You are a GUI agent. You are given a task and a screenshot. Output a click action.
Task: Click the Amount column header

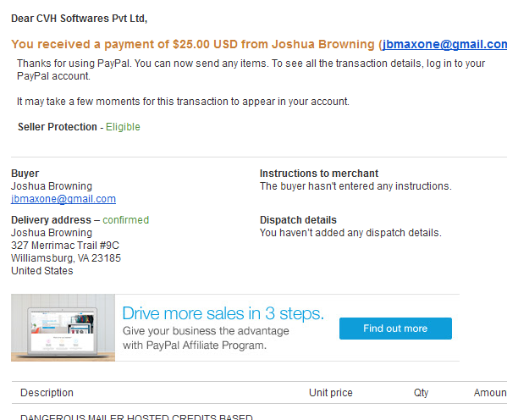pos(490,393)
